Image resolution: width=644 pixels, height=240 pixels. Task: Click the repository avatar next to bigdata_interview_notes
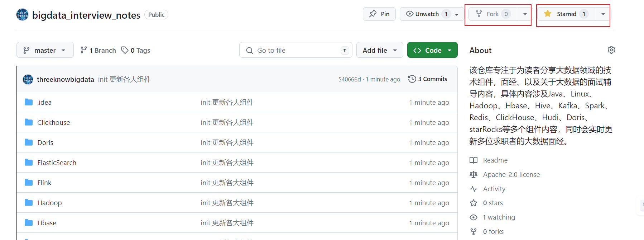(22, 15)
